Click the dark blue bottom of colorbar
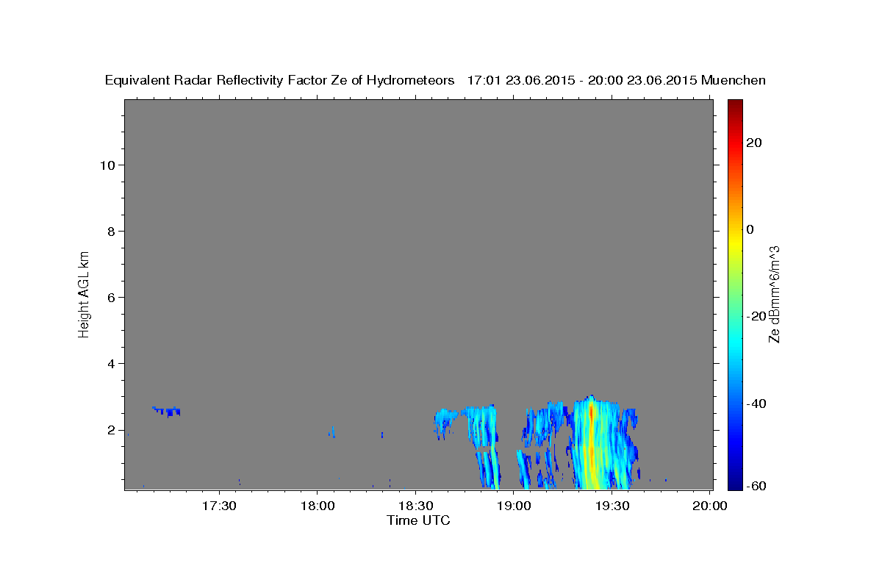 point(735,481)
